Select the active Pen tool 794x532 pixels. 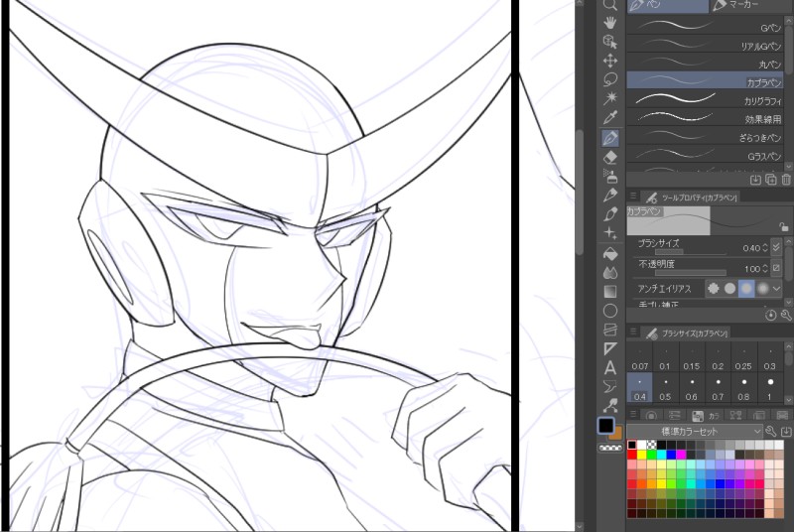(610, 138)
